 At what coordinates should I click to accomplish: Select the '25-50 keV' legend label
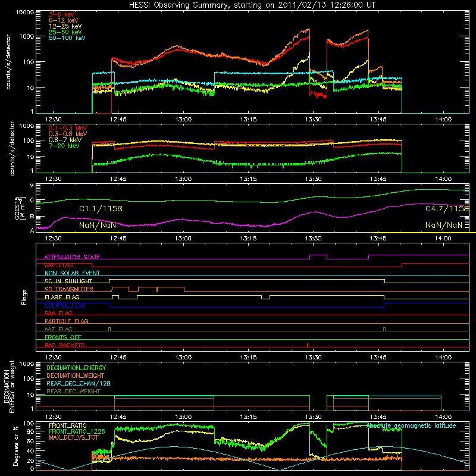click(65, 32)
